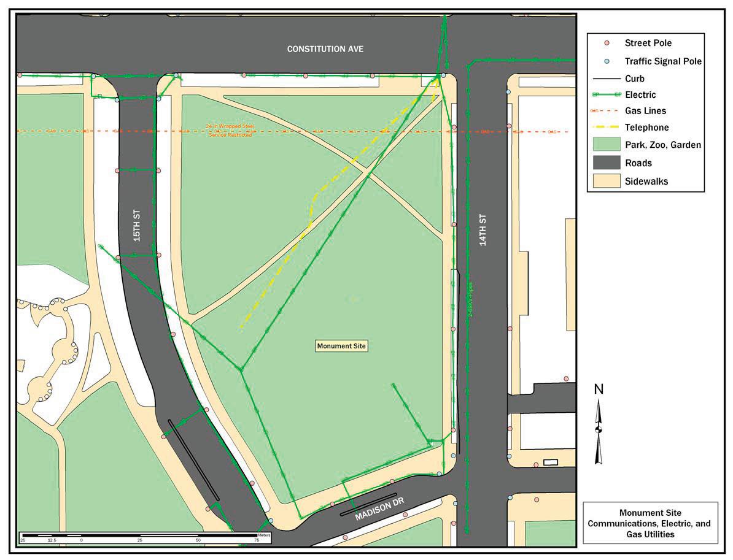Click the MADISON DR road label
733x560 pixels.
[x=379, y=509]
